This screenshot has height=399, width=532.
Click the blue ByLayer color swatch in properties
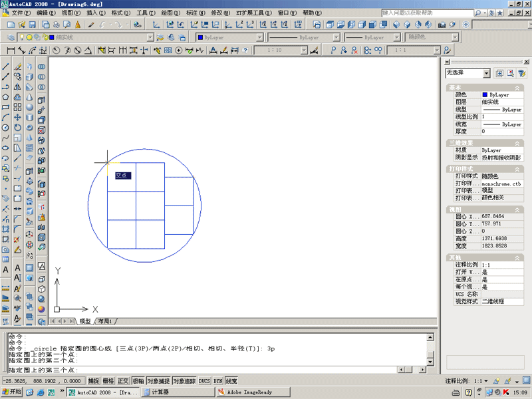pos(485,95)
